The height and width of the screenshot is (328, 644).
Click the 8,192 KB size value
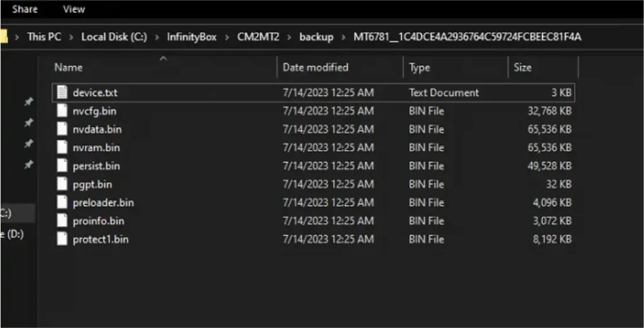[x=552, y=239]
